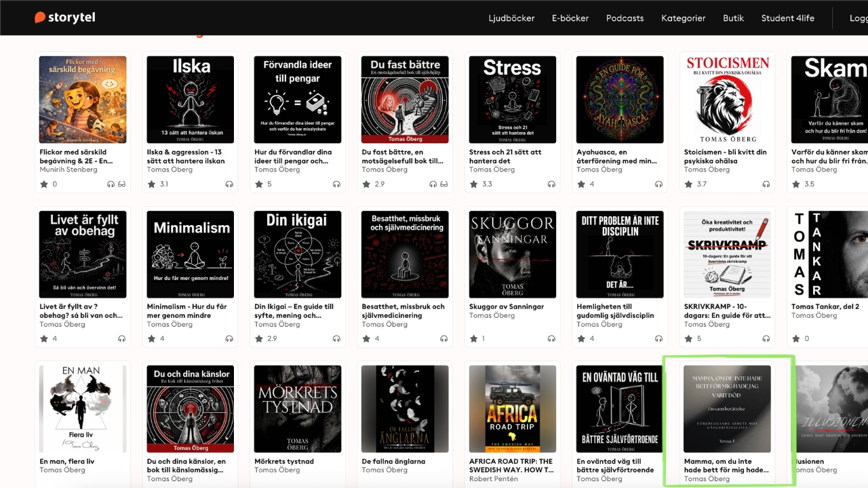Screen dimensions: 868x488
Task: Go to the Storytel logo home link
Action: click(x=65, y=18)
